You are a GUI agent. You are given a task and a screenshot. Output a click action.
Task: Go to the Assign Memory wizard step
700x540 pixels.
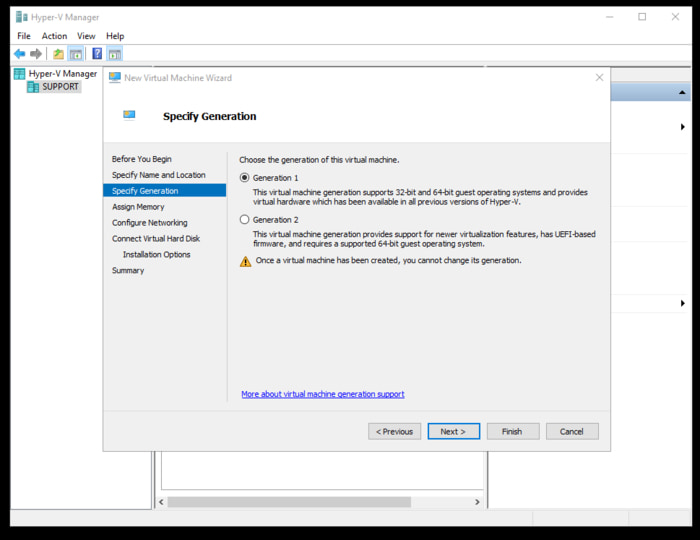click(x=138, y=207)
